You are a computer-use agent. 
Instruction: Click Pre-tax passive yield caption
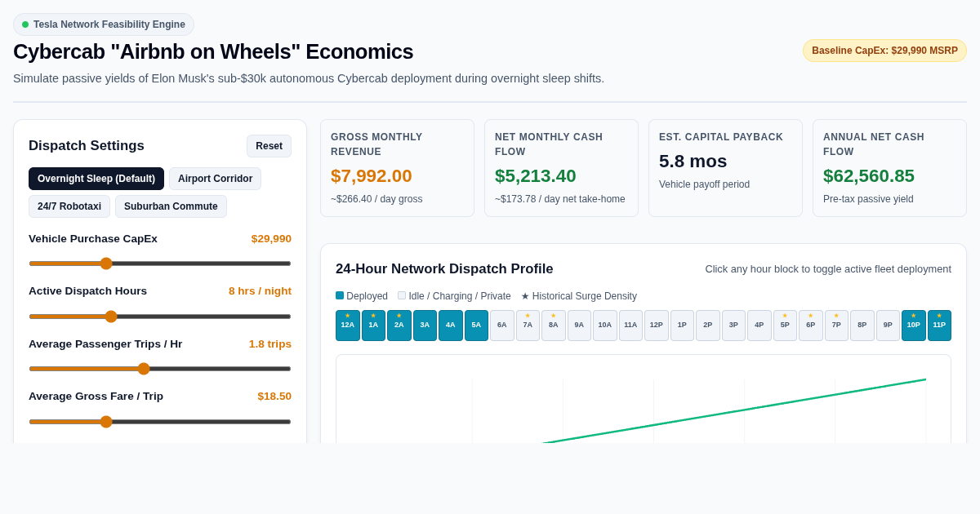[868, 199]
